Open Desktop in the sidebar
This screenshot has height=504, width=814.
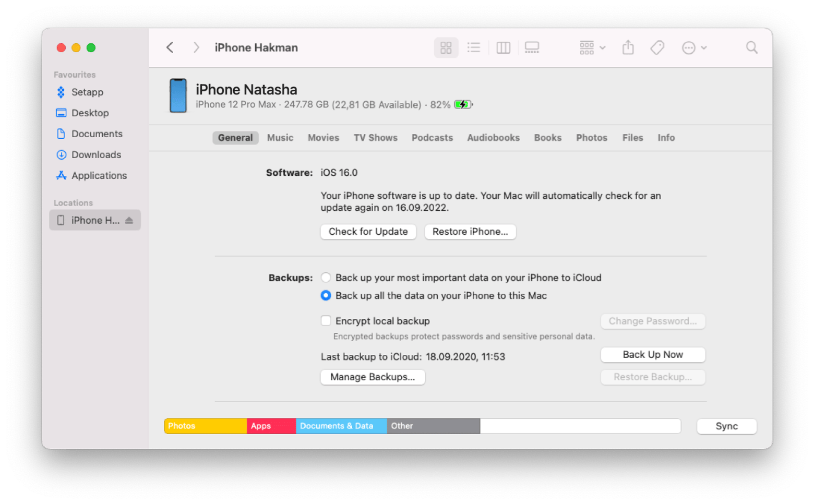point(90,113)
